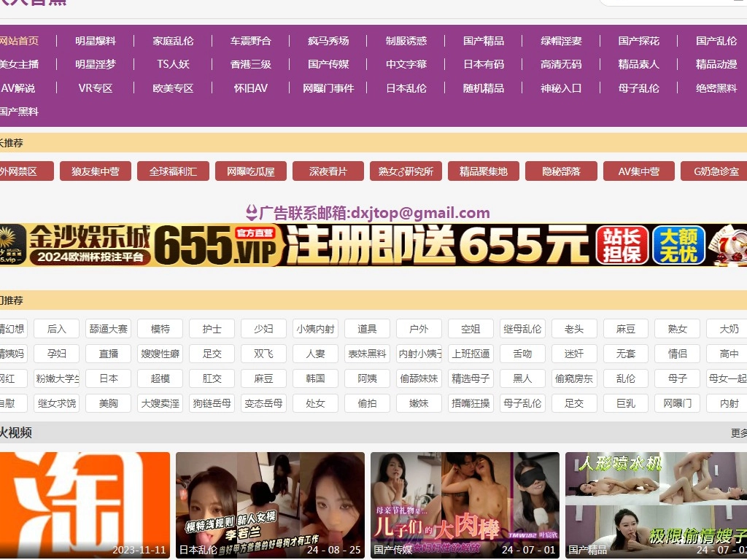Click the search input field at top
The height and width of the screenshot is (560, 747).
pyautogui.click(x=671, y=2)
